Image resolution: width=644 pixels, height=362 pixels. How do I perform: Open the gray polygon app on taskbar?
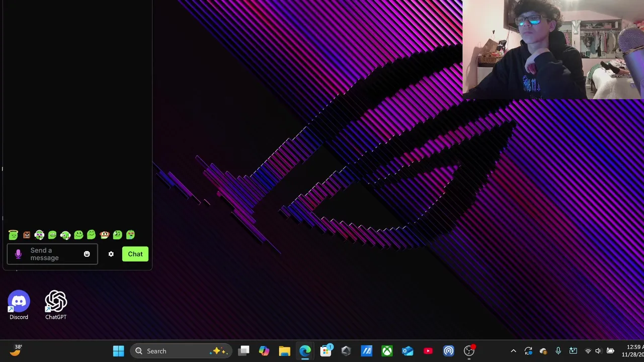(x=346, y=351)
